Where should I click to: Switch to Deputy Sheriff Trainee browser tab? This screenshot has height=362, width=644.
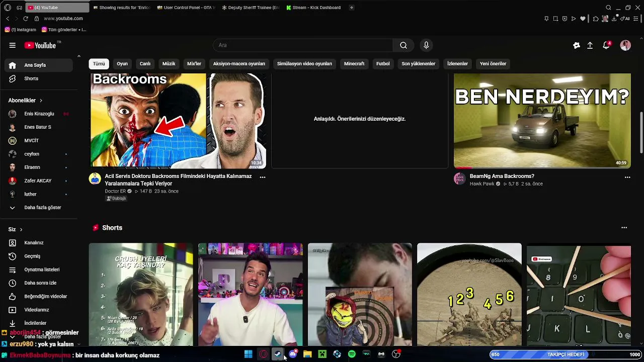(x=250, y=8)
